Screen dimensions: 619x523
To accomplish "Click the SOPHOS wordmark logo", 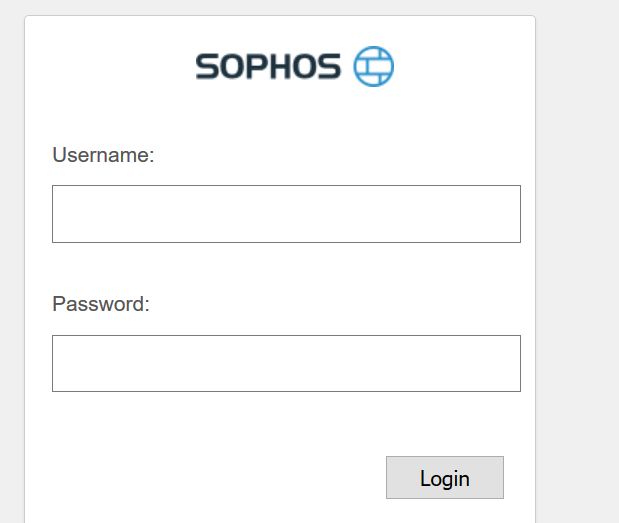I will click(268, 67).
